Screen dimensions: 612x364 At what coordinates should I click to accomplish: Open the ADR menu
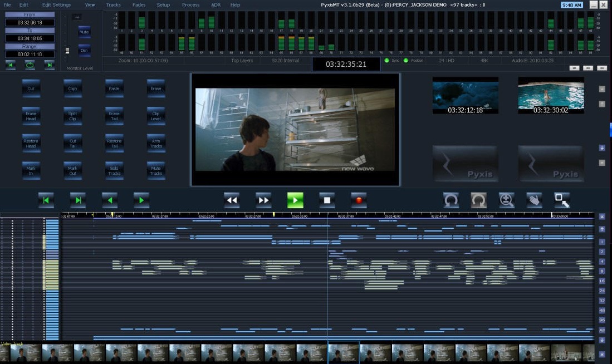tap(216, 4)
